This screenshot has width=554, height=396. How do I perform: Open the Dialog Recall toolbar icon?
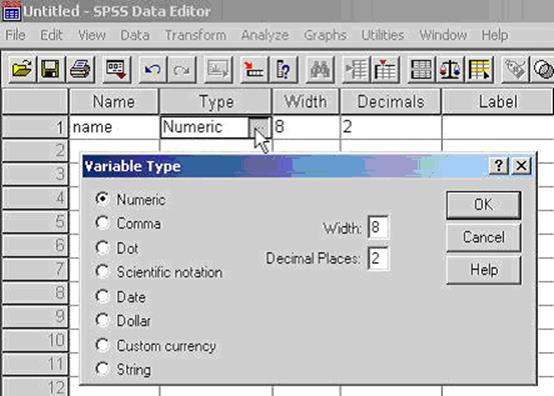click(x=117, y=69)
